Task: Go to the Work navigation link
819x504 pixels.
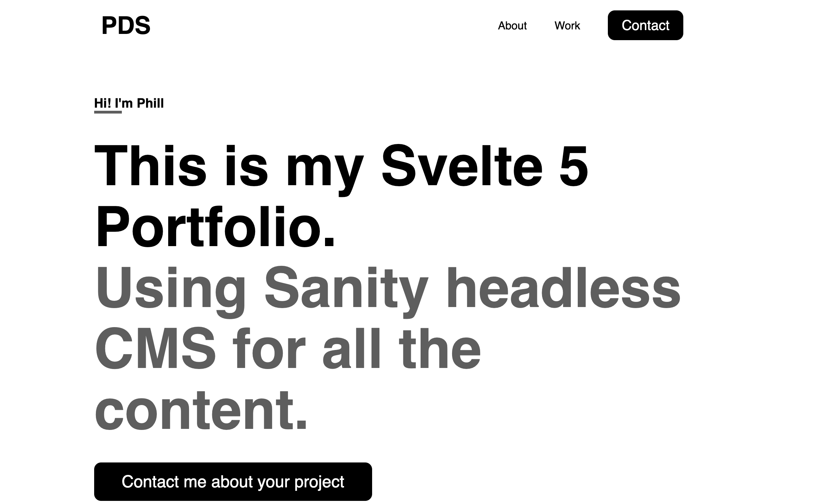Action: tap(567, 26)
